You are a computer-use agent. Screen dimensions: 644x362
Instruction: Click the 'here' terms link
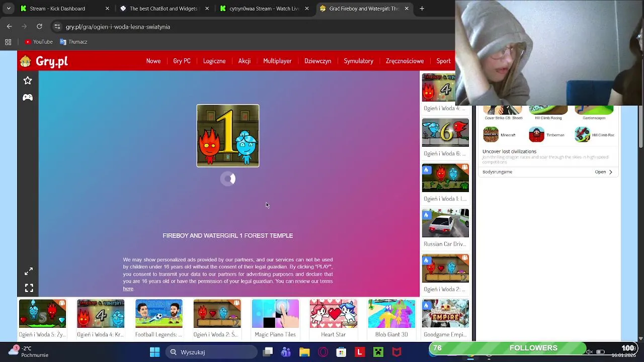click(128, 289)
